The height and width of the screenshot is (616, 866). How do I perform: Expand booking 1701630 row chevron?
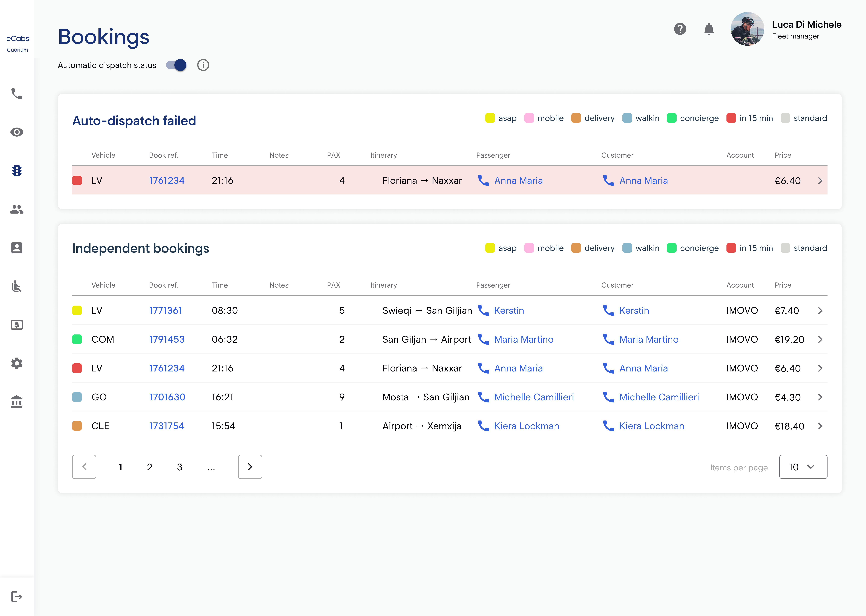[820, 397]
